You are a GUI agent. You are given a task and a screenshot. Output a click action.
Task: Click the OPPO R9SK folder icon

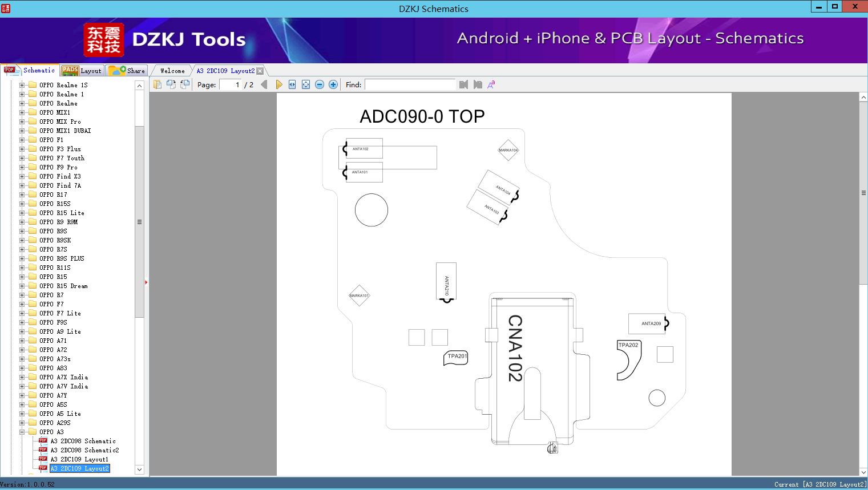point(33,240)
